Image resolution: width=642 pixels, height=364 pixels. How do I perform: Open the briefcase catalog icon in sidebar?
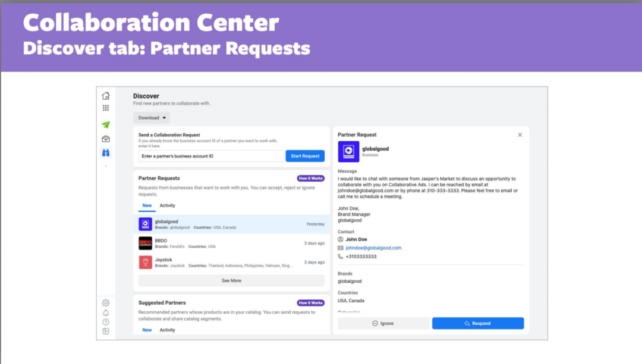[106, 139]
